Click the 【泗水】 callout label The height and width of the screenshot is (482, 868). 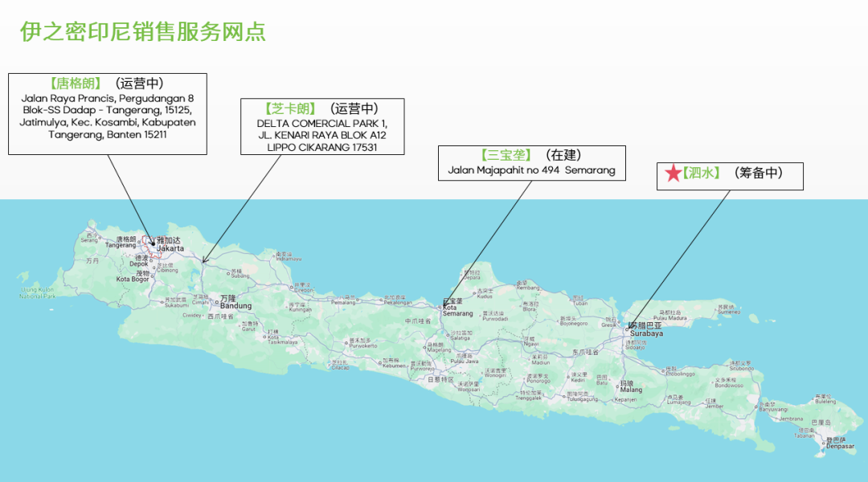701,173
